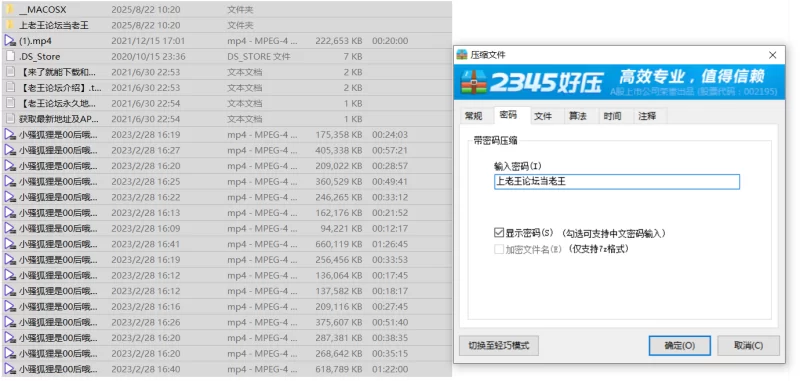Click the 7 KB size cell
The height and width of the screenshot is (381, 800).
pos(352,57)
